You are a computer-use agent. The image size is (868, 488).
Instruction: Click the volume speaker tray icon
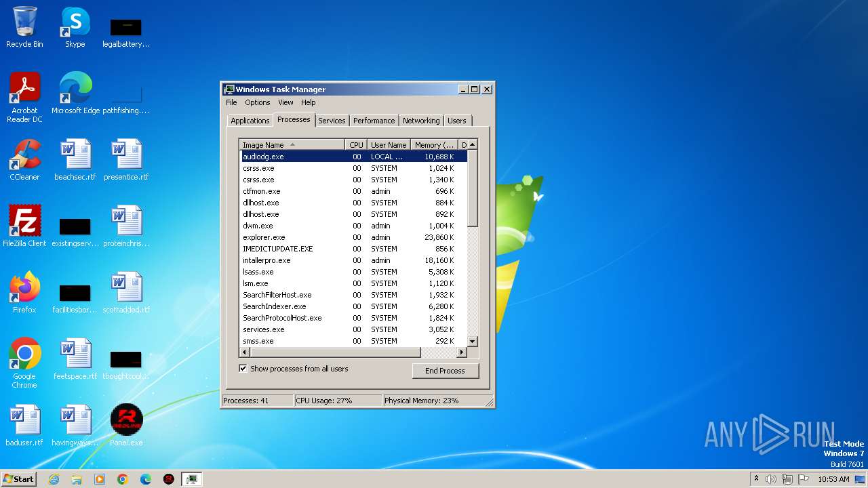pos(771,479)
